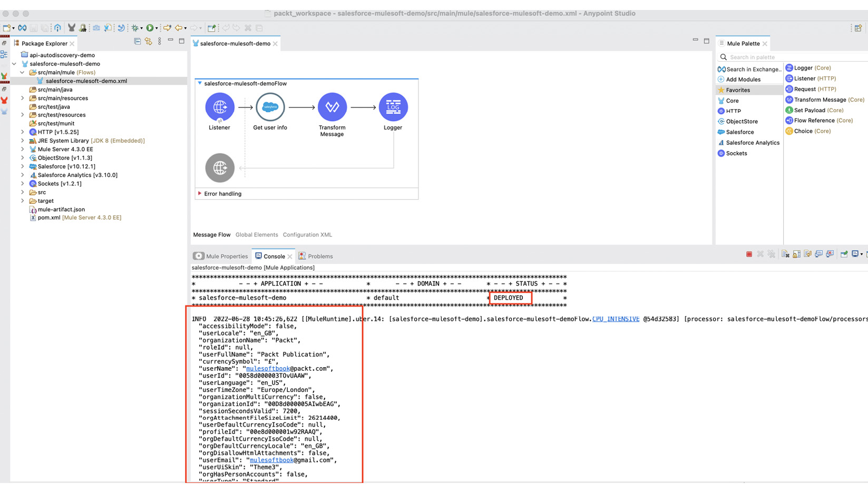Image resolution: width=868 pixels, height=493 pixels.
Task: Click Search in Exchange in the palette
Action: [749, 69]
